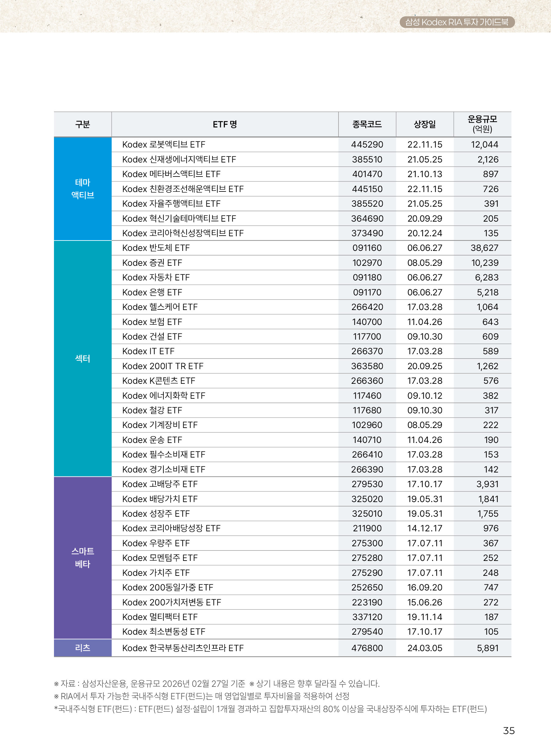Select stock code '363580'

(367, 366)
